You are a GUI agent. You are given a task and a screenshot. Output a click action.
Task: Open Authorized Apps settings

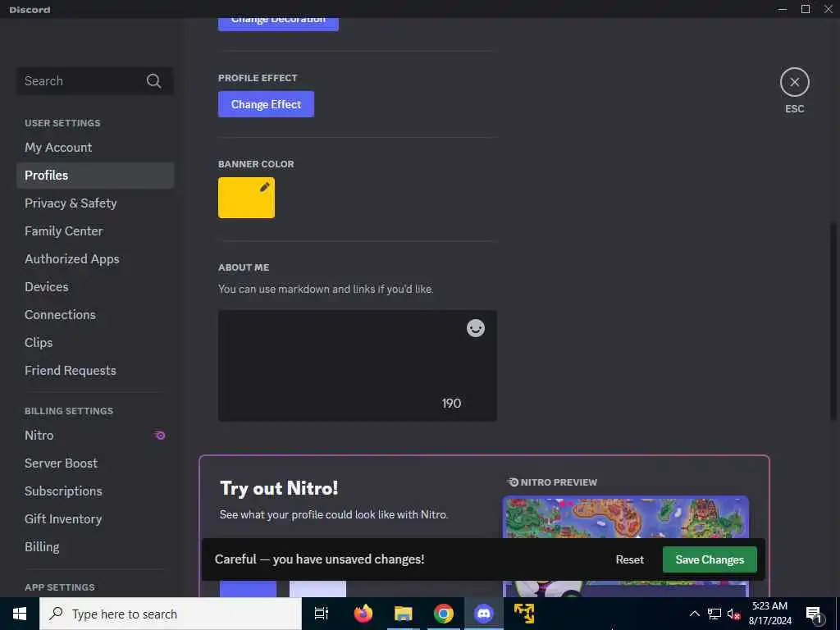point(95,258)
